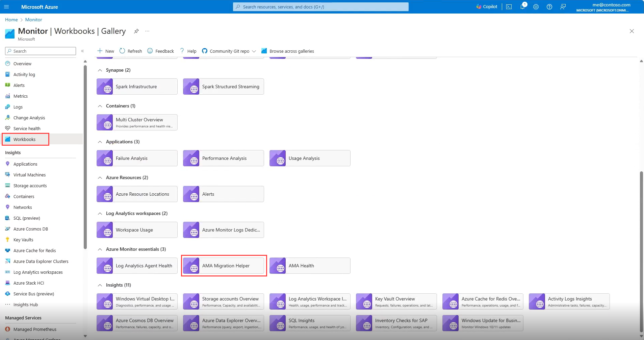Close the Monitor blade with the X
The image size is (644, 340).
pyautogui.click(x=632, y=31)
